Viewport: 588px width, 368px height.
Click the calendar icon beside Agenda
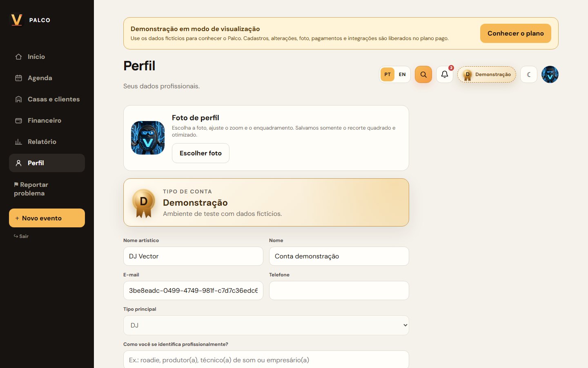(x=18, y=78)
